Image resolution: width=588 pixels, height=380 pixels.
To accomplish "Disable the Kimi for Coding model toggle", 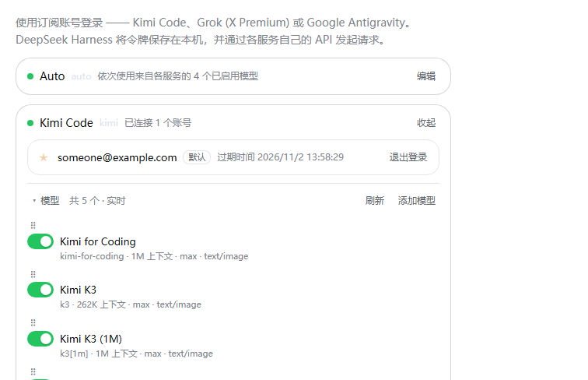I will [x=40, y=241].
